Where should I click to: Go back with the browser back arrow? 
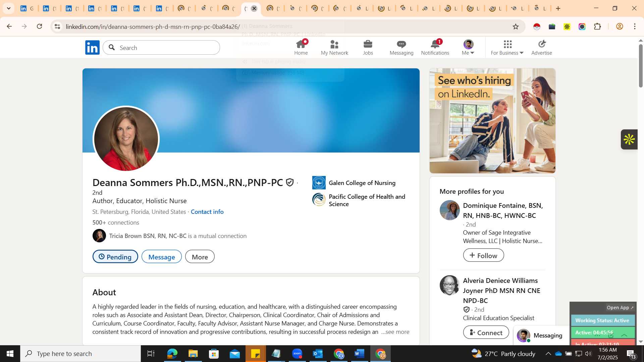click(9, 26)
